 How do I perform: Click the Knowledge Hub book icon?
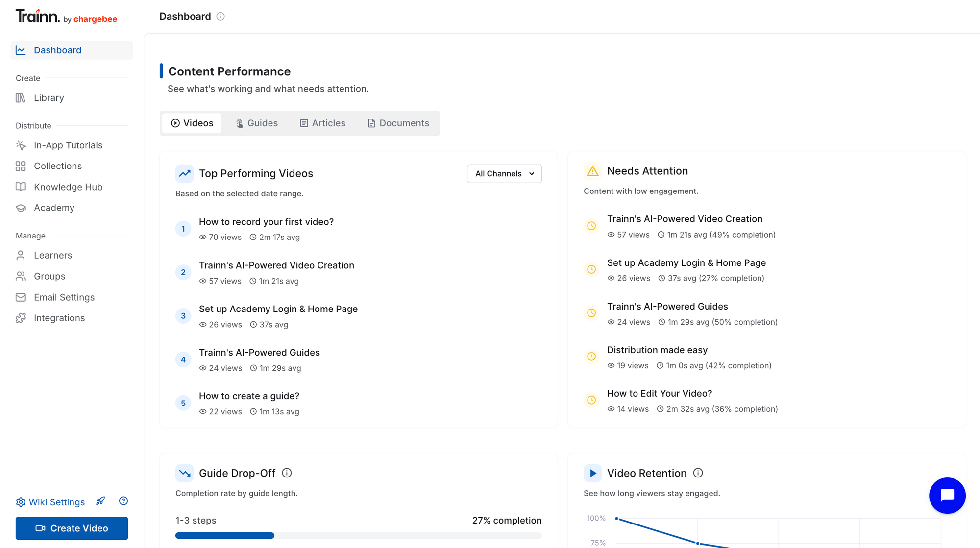[x=21, y=187]
